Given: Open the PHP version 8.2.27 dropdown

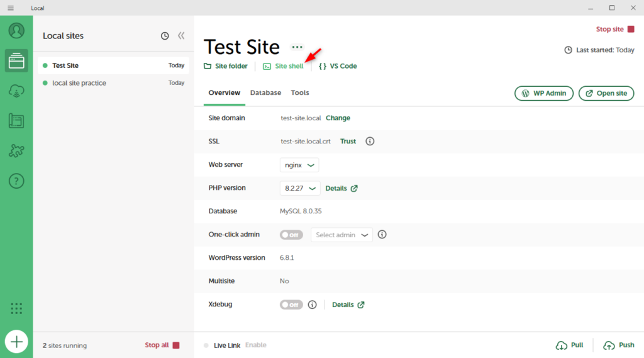Looking at the screenshot, I should tap(300, 188).
